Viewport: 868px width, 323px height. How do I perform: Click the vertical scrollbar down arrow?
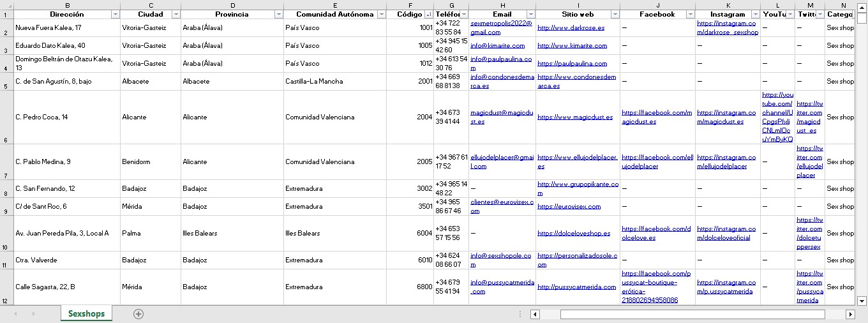[861, 300]
